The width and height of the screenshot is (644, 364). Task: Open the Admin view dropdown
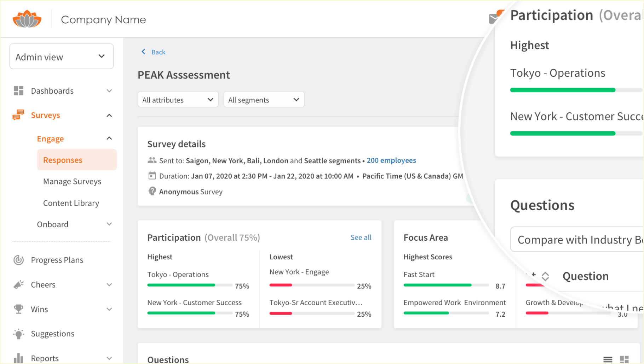61,56
